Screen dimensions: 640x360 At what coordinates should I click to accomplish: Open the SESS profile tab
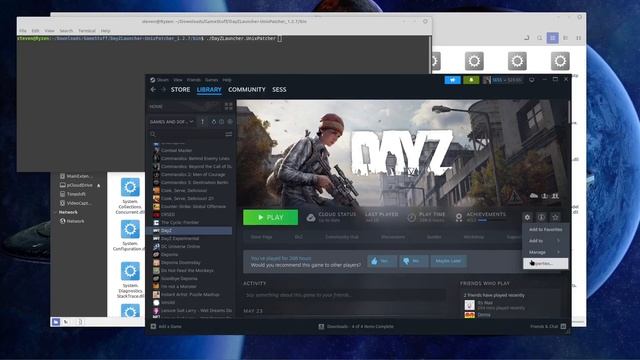279,89
